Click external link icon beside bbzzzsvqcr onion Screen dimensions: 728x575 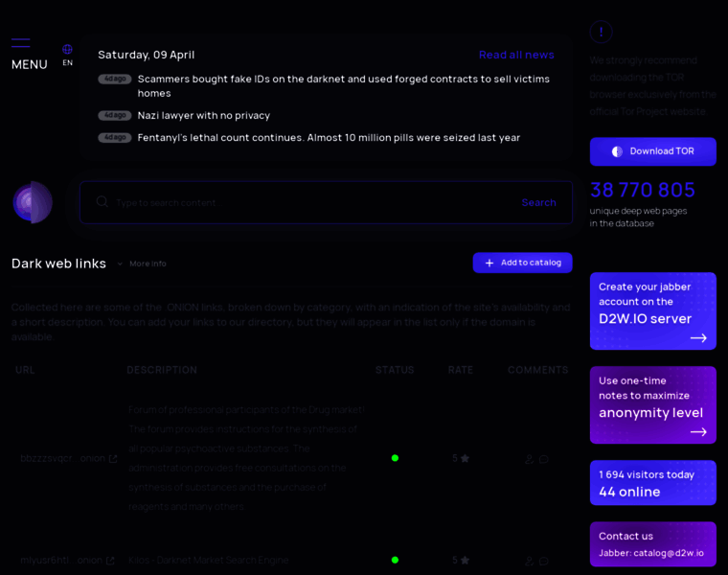[113, 459]
